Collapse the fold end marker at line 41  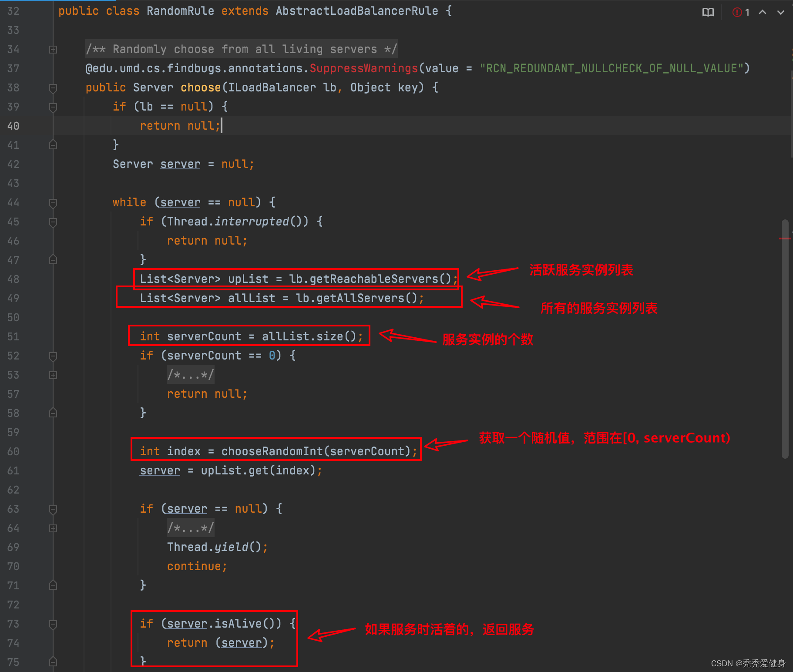[53, 145]
